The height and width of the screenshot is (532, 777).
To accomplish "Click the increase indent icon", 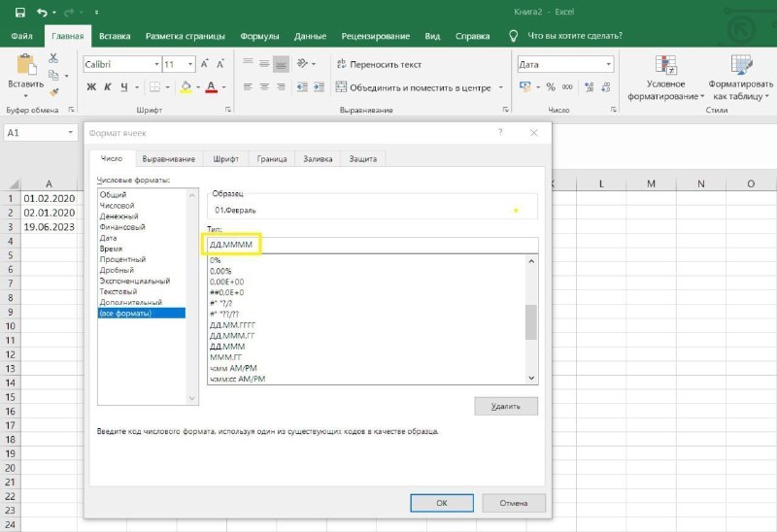I will click(x=319, y=87).
